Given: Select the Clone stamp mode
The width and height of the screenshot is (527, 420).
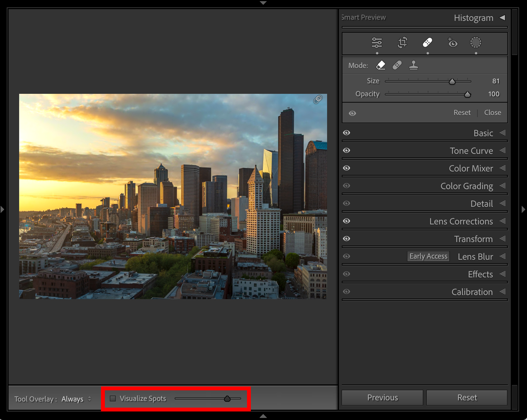Looking at the screenshot, I should point(414,65).
